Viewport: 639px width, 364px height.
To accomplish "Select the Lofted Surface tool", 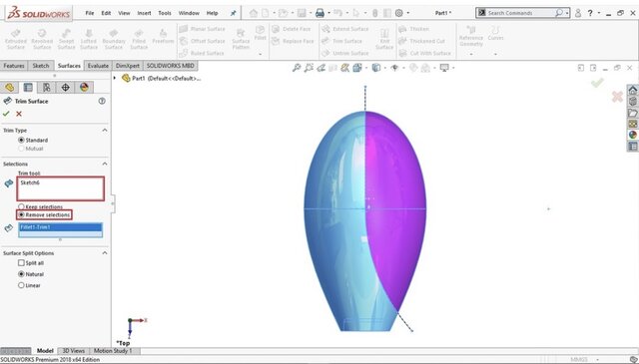I will pyautogui.click(x=89, y=39).
